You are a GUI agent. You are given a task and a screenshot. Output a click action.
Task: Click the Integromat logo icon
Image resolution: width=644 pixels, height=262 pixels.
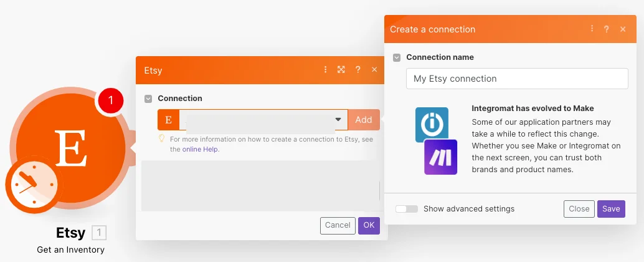[432, 125]
